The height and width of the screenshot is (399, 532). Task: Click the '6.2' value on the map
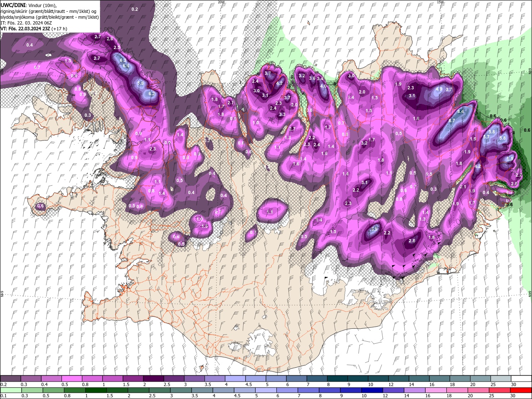point(152,94)
